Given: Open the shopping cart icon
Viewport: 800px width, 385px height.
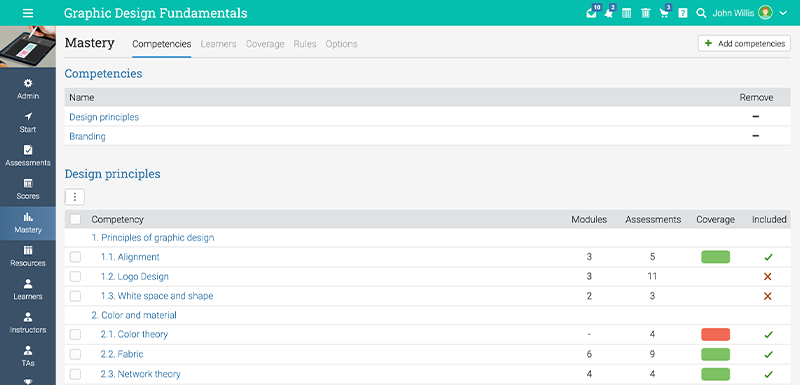Looking at the screenshot, I should 664,13.
